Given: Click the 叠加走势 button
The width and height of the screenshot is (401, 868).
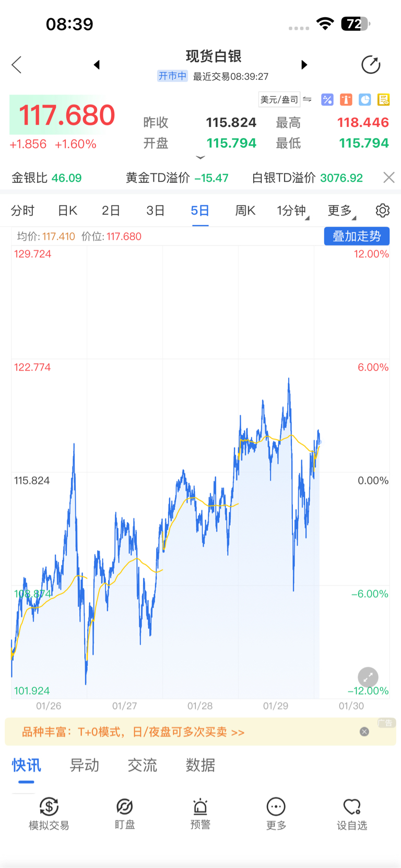Looking at the screenshot, I should point(357,236).
